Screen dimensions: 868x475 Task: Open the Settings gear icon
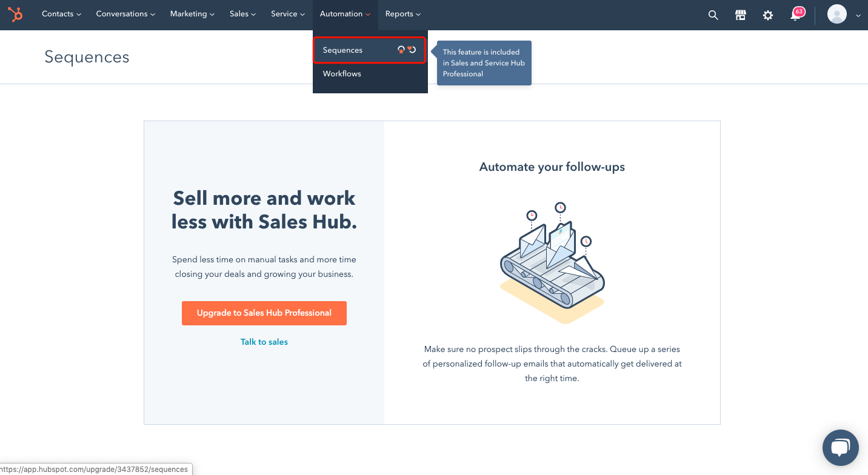coord(768,15)
